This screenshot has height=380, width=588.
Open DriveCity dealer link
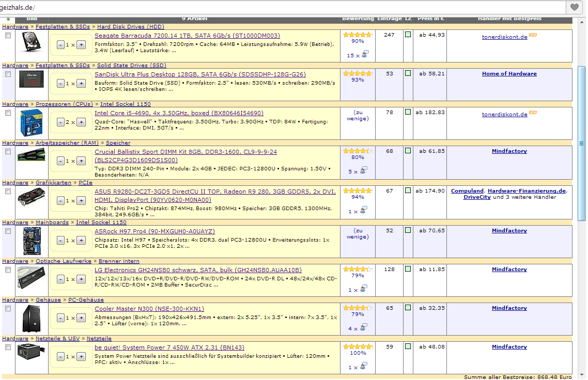click(x=477, y=197)
